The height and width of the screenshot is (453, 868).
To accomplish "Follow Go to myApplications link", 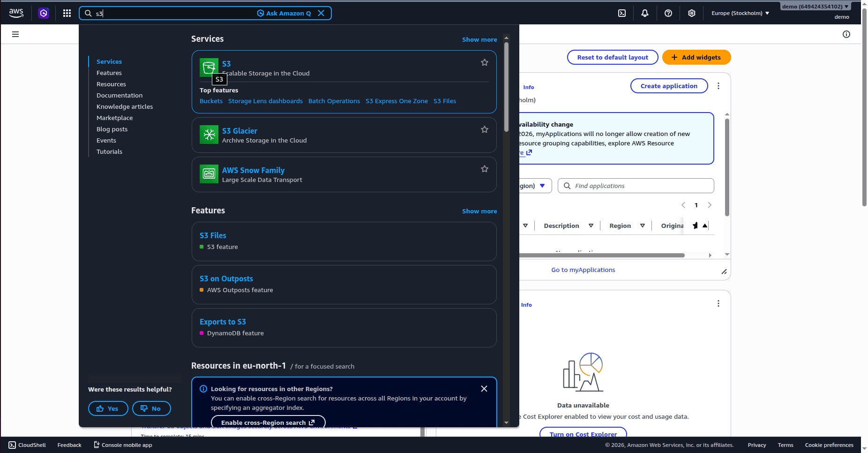I will pos(583,270).
